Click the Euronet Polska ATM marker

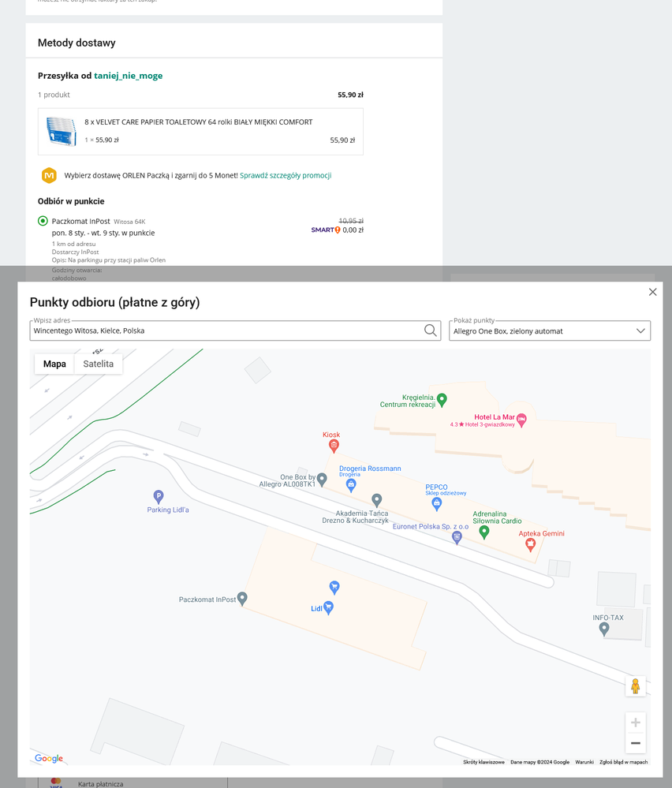click(x=457, y=537)
